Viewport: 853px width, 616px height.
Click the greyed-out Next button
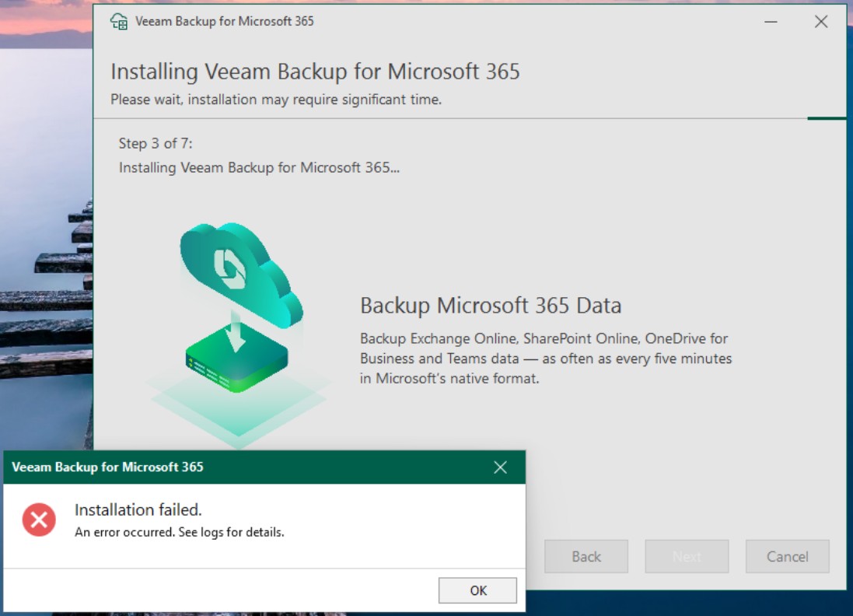tap(687, 557)
